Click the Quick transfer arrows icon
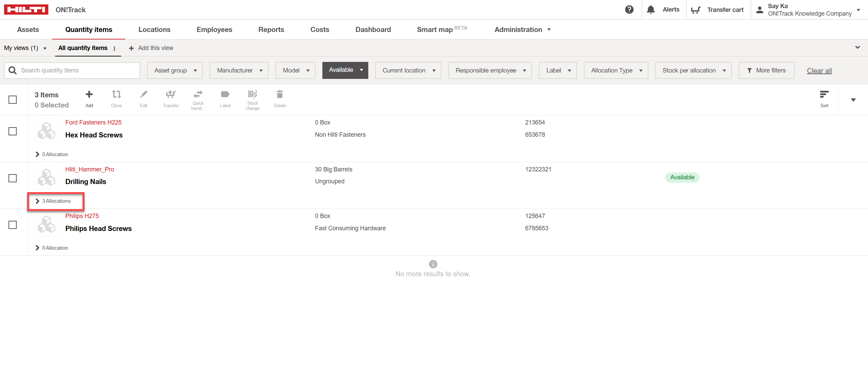This screenshot has height=366, width=868. pos(198,94)
